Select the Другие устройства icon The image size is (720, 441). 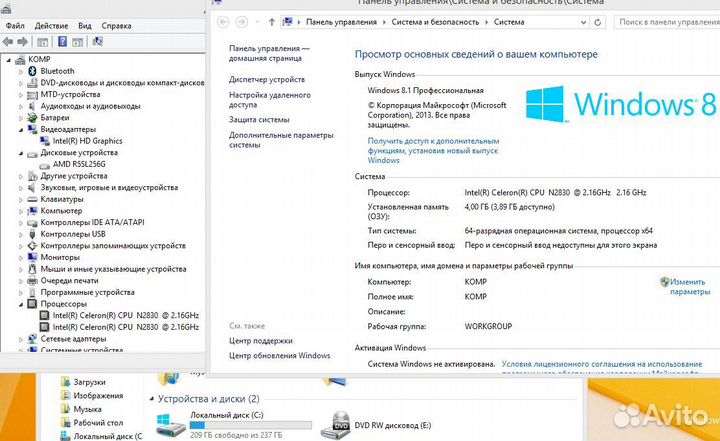point(32,176)
